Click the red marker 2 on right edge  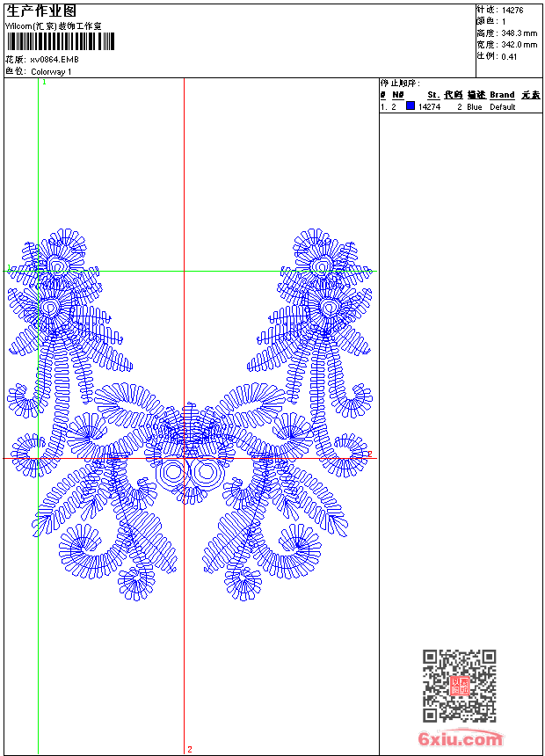[370, 454]
